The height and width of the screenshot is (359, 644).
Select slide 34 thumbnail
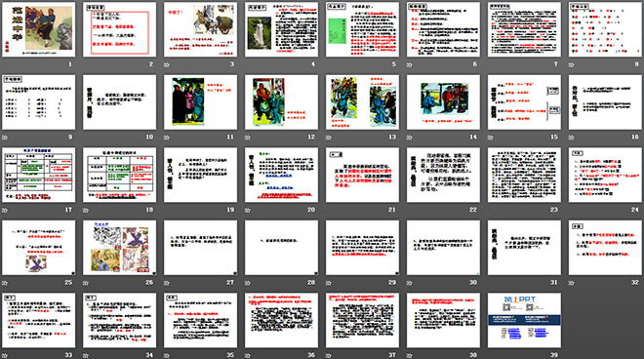pyautogui.click(x=119, y=320)
